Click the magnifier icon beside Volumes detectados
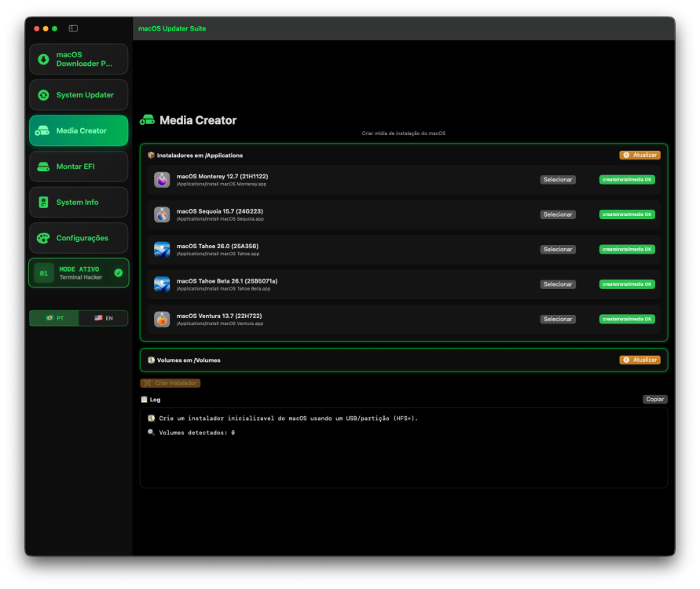The image size is (700, 589). (x=151, y=433)
